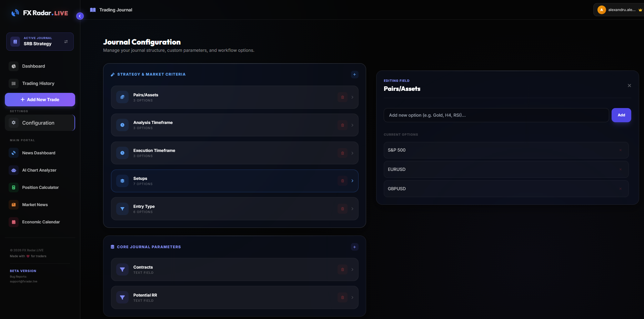The height and width of the screenshot is (319, 644).
Task: Collapse the sidebar with the left chevron
Action: tap(80, 16)
